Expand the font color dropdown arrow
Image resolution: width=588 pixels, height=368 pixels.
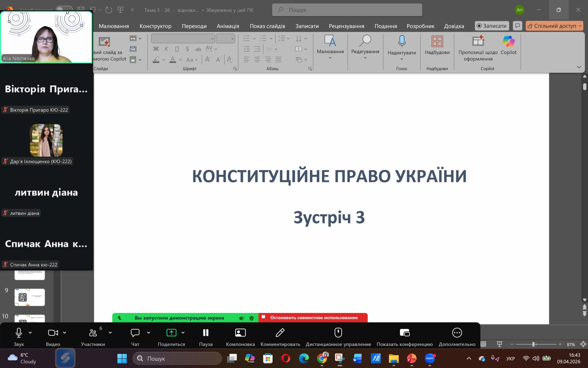pyautogui.click(x=180, y=60)
